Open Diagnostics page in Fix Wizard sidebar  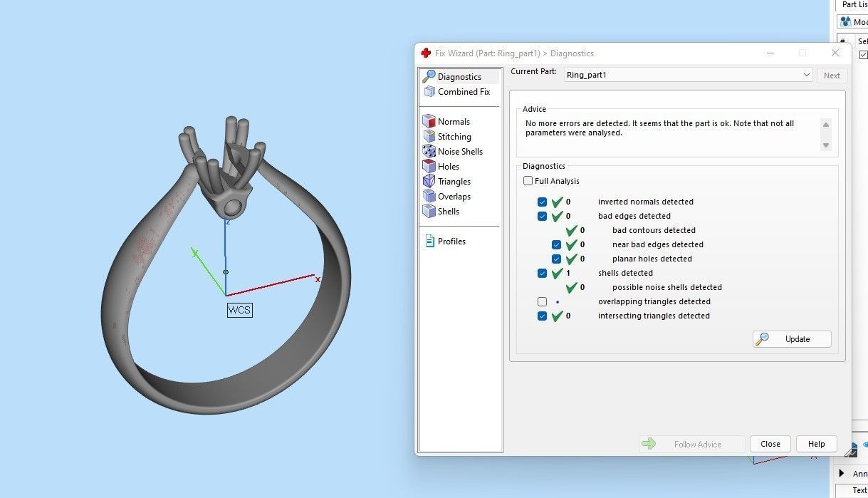pyautogui.click(x=459, y=76)
